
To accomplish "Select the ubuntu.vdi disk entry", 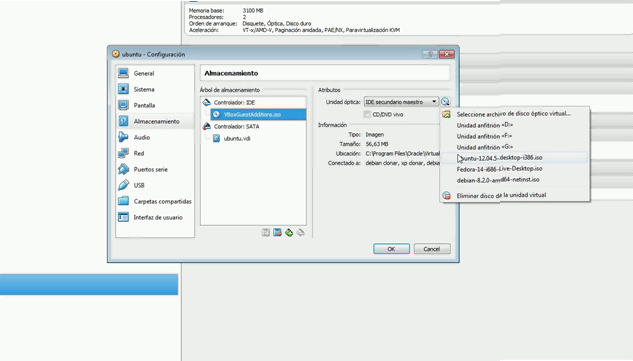I will click(x=237, y=139).
